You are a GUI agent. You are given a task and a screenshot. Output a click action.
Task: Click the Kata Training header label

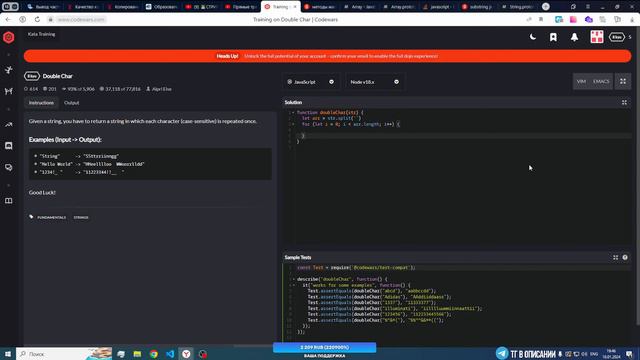click(x=41, y=34)
